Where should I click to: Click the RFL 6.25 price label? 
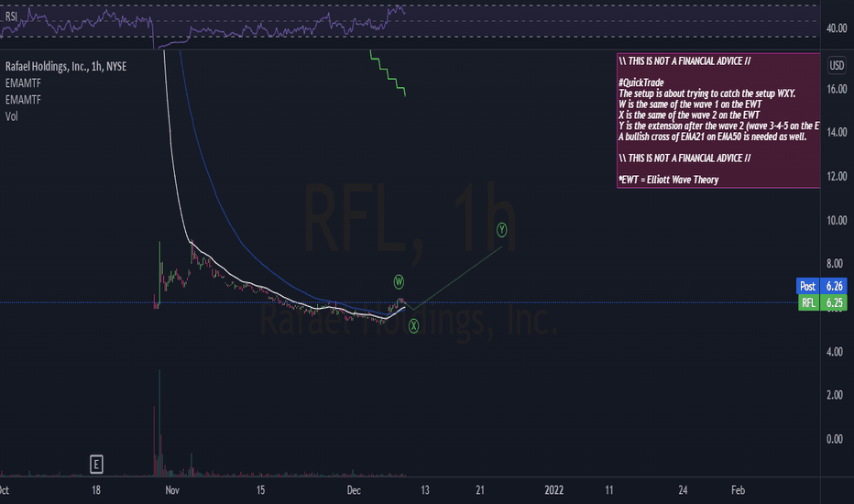click(823, 303)
